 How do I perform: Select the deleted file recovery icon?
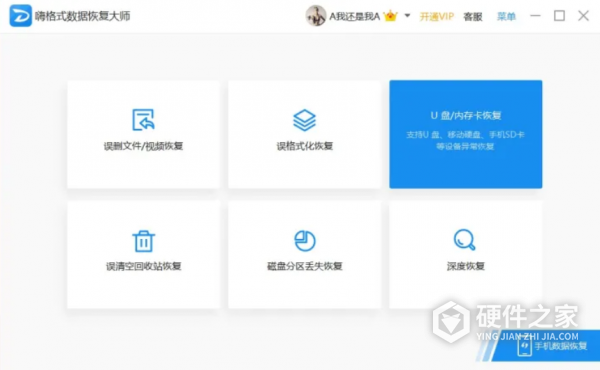tap(143, 120)
